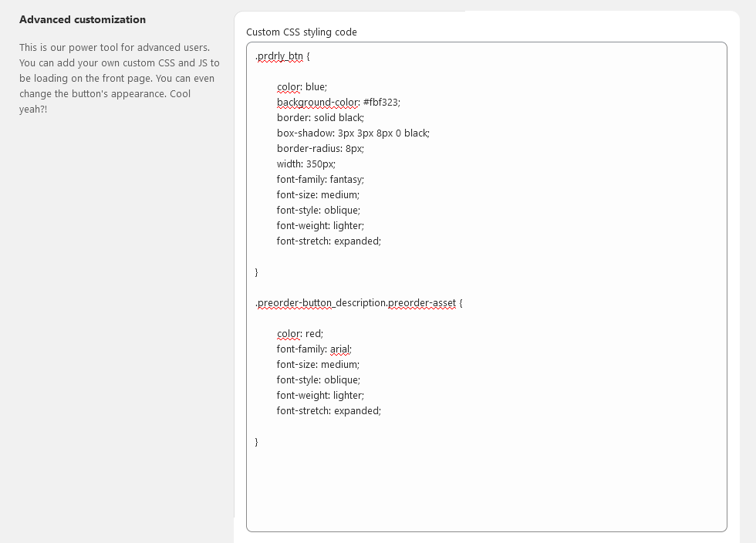This screenshot has width=756, height=543.
Task: Click the Custom CSS styling code label
Action: click(302, 32)
